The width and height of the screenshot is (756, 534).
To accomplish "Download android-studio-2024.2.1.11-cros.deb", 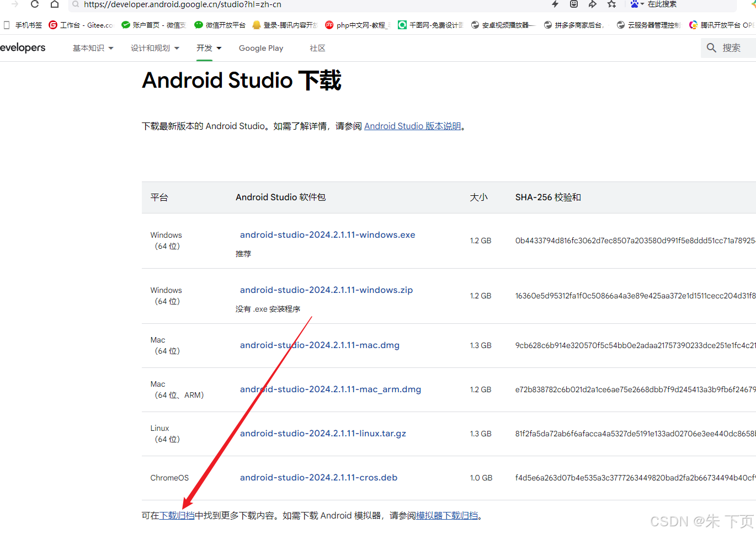I will pos(318,477).
